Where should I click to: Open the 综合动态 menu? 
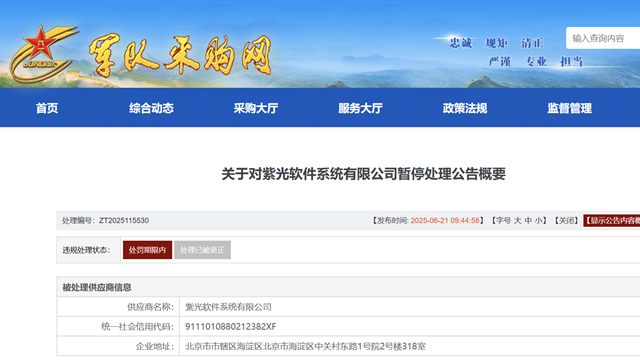pyautogui.click(x=151, y=108)
